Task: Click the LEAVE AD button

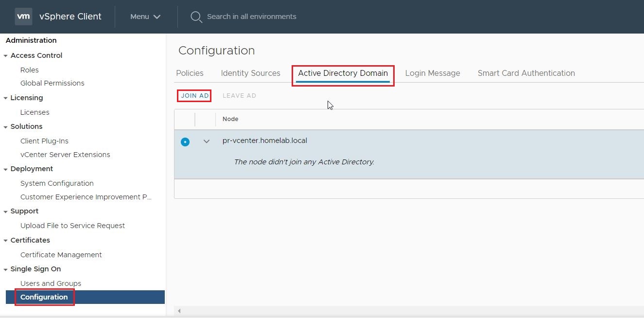Action: coord(239,96)
